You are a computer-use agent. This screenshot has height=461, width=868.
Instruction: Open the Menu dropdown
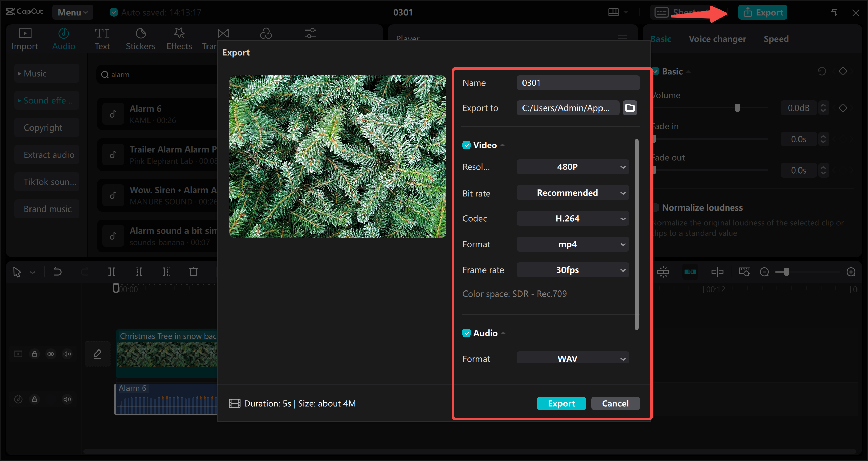pos(72,12)
